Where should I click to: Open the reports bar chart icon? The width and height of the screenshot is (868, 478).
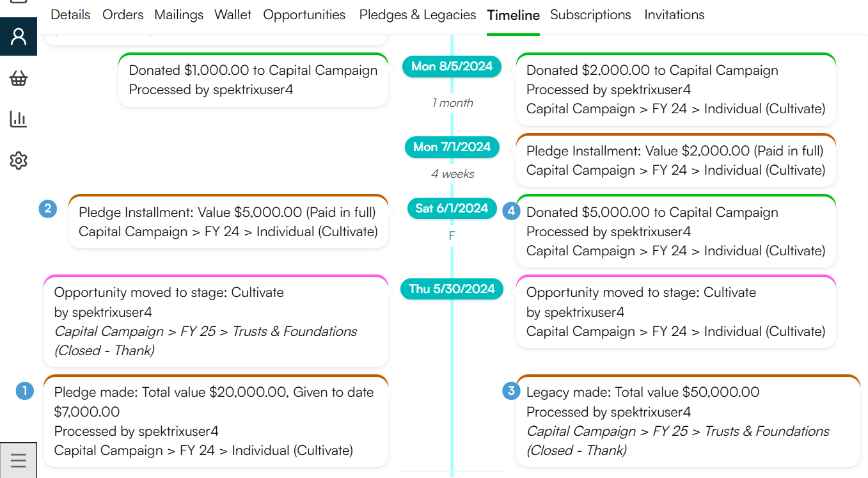[19, 119]
